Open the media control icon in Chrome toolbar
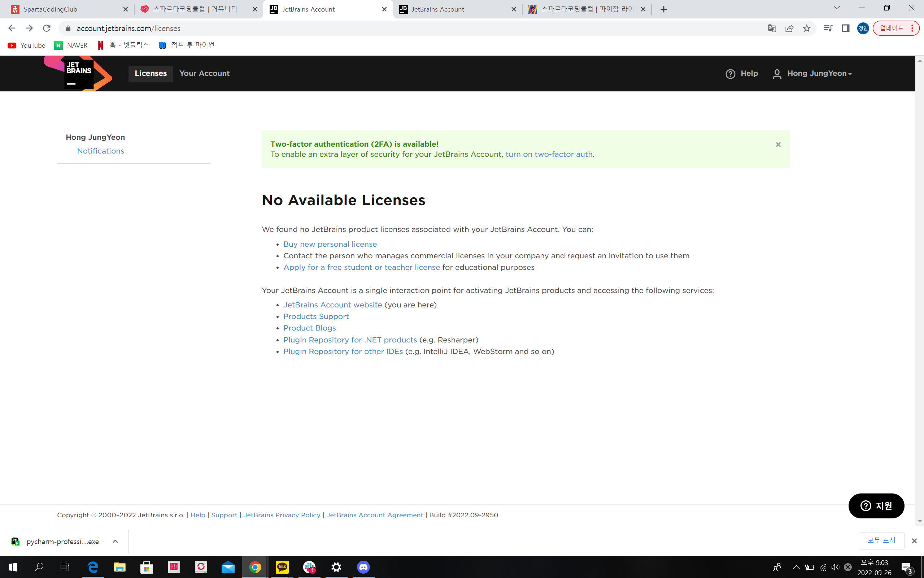This screenshot has width=924, height=578. [x=828, y=28]
